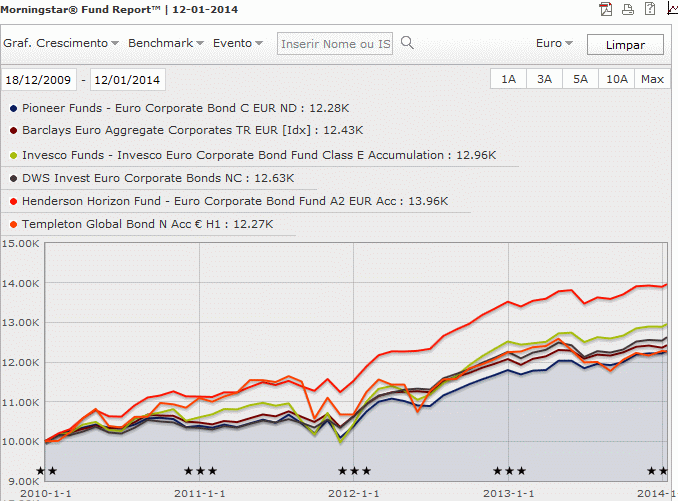Click the printer icon
Image resolution: width=678 pixels, height=501 pixels.
628,9
